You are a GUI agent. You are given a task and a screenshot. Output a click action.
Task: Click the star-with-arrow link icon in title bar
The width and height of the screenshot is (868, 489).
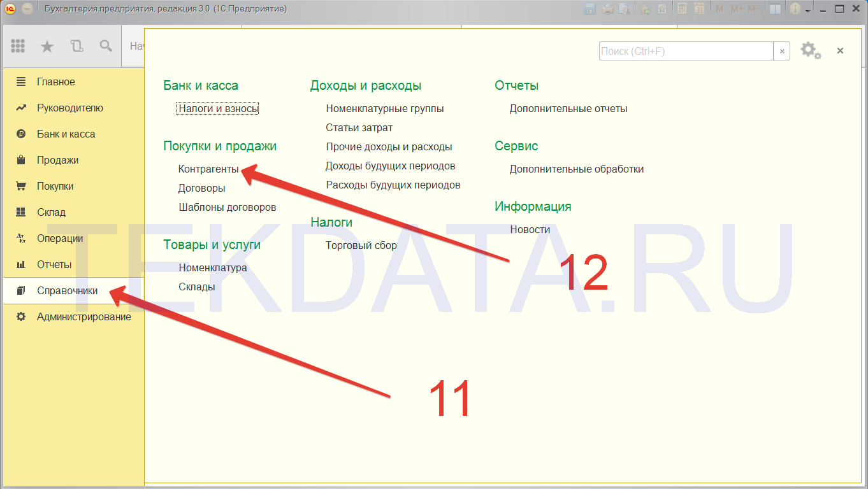[x=645, y=9]
